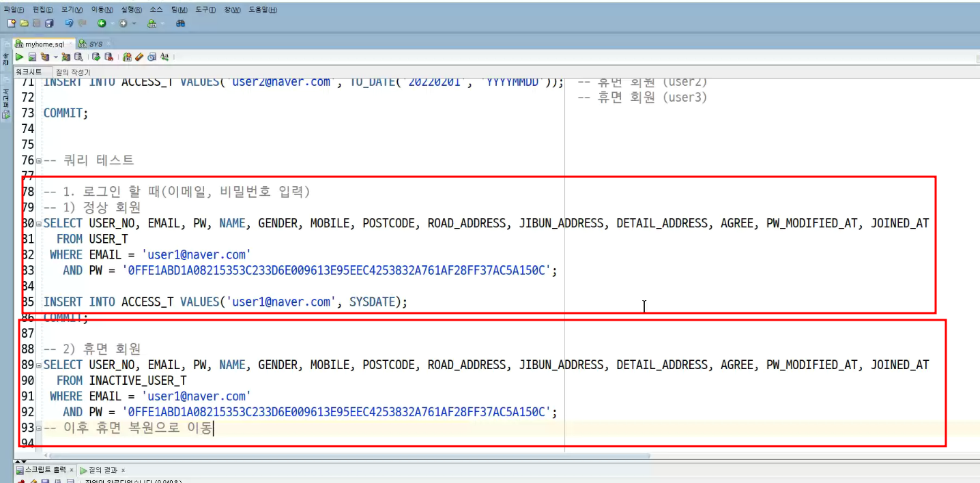The image size is (980, 483).
Task: Collapse the SELECT fold at line 80
Action: [39, 223]
